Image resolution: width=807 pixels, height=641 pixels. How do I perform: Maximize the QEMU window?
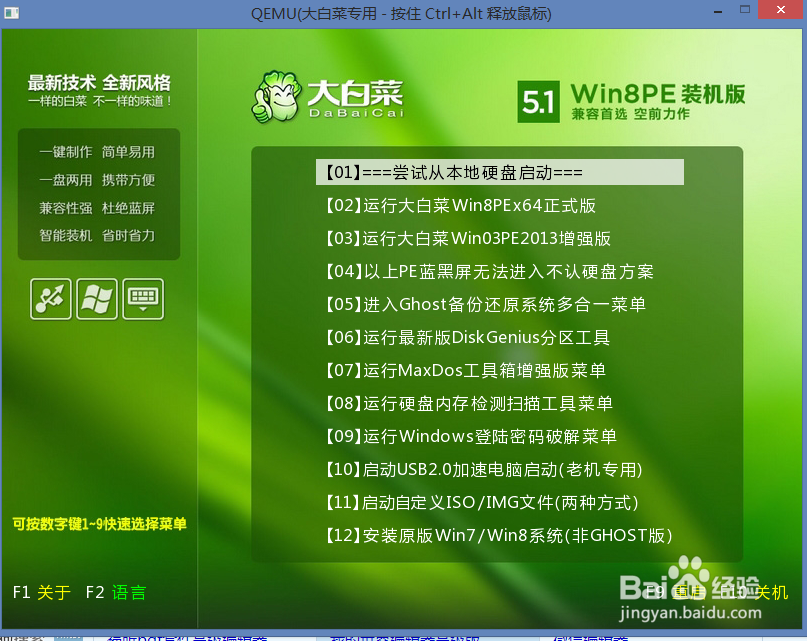(745, 10)
